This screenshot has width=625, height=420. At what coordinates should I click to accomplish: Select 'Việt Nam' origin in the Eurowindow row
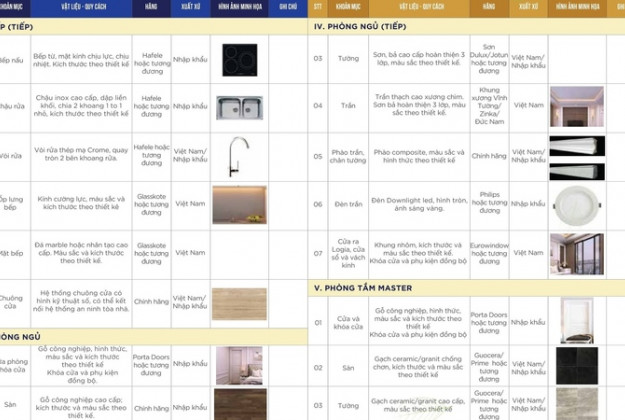coord(529,253)
